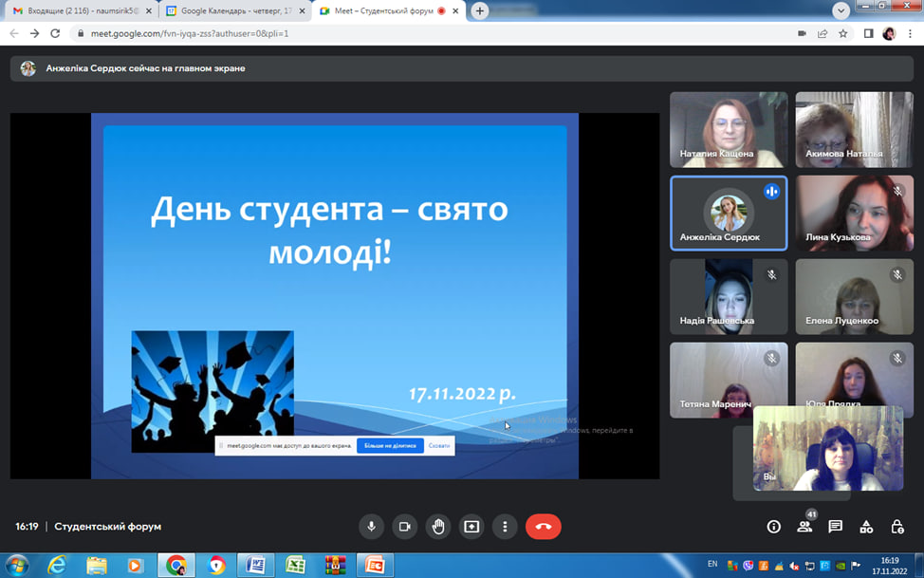Mute the microphone in Meet
Viewport: 924px width, 578px height.
point(371,527)
